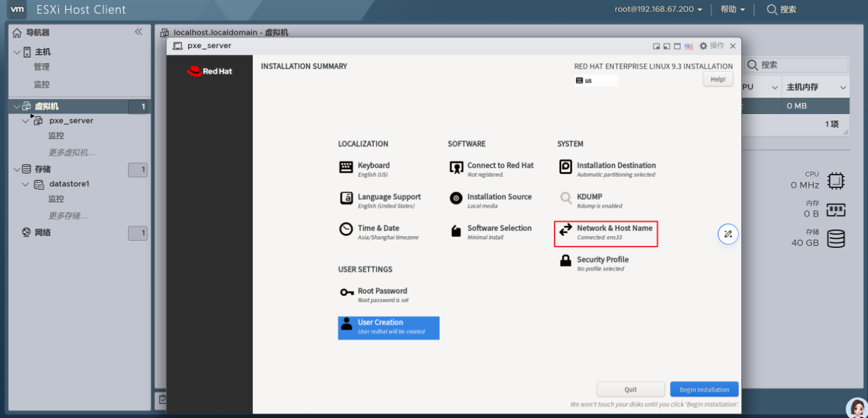Click the 网络 count badge
Image resolution: width=868 pixels, height=418 pixels.
pos(137,233)
